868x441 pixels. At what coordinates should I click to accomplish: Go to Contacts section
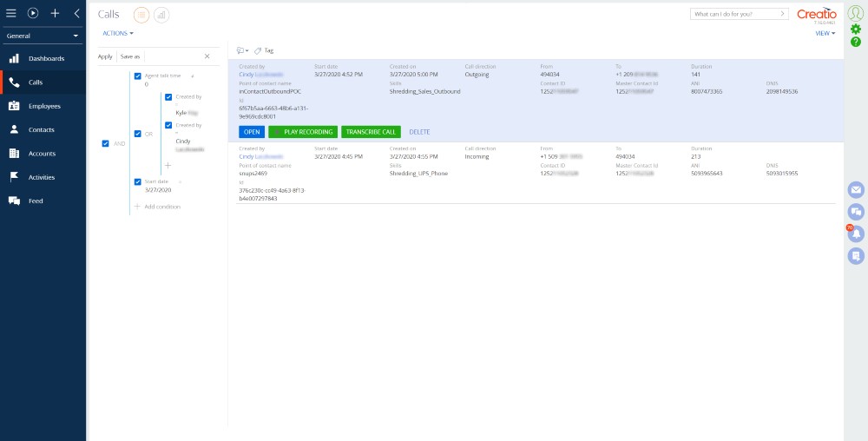pos(43,130)
